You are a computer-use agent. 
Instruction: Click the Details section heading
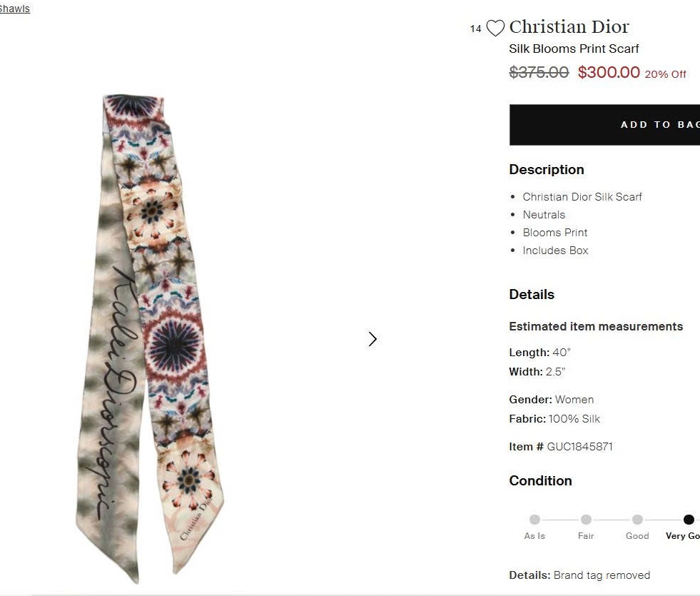pyautogui.click(x=531, y=294)
